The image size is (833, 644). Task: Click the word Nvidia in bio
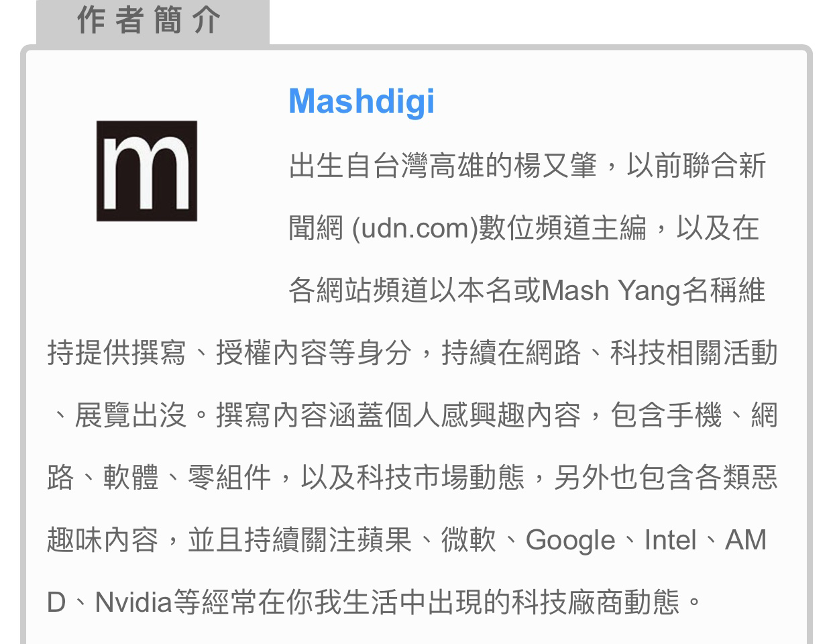pyautogui.click(x=133, y=602)
